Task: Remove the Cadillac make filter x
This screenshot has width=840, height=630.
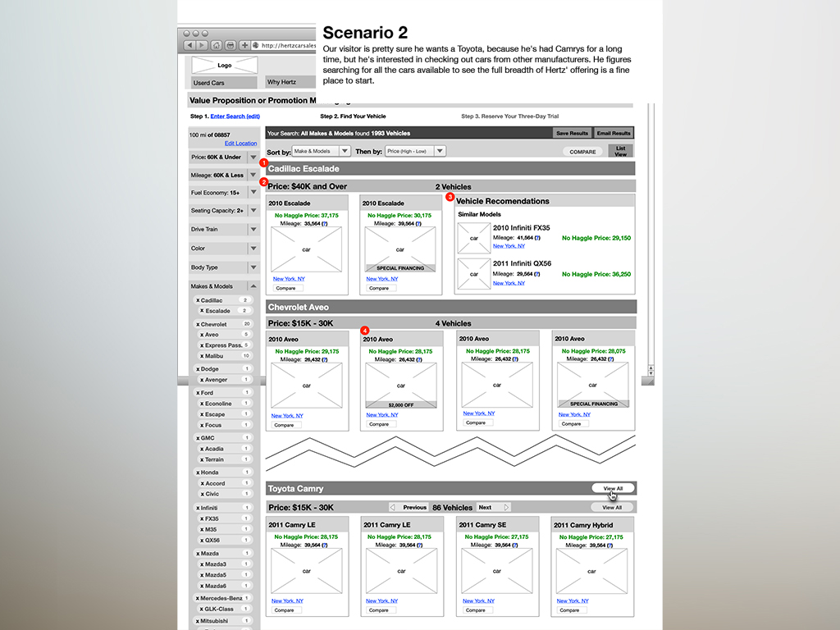Action: [198, 301]
